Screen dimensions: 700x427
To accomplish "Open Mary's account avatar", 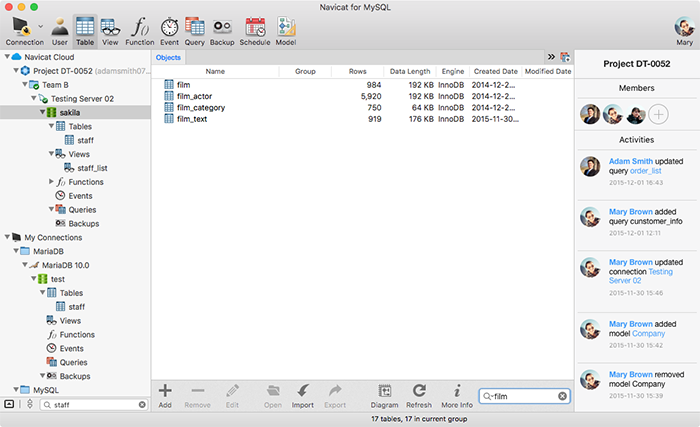I will [x=684, y=27].
